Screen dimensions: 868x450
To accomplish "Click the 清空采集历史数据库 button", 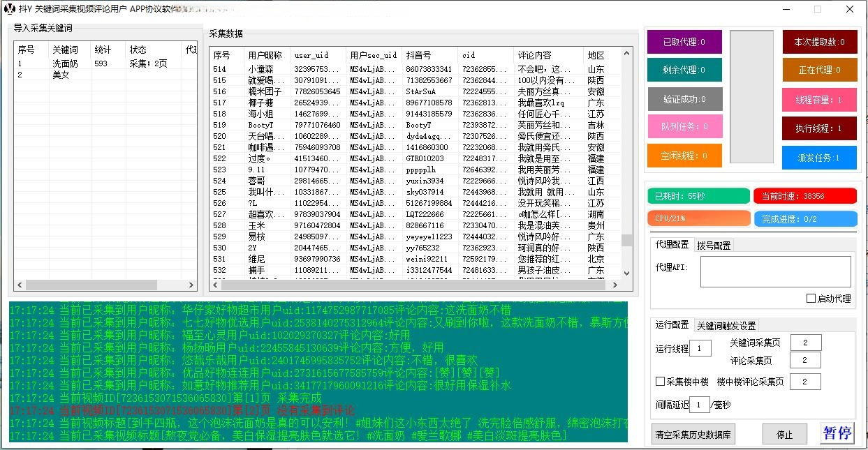I will [693, 434].
